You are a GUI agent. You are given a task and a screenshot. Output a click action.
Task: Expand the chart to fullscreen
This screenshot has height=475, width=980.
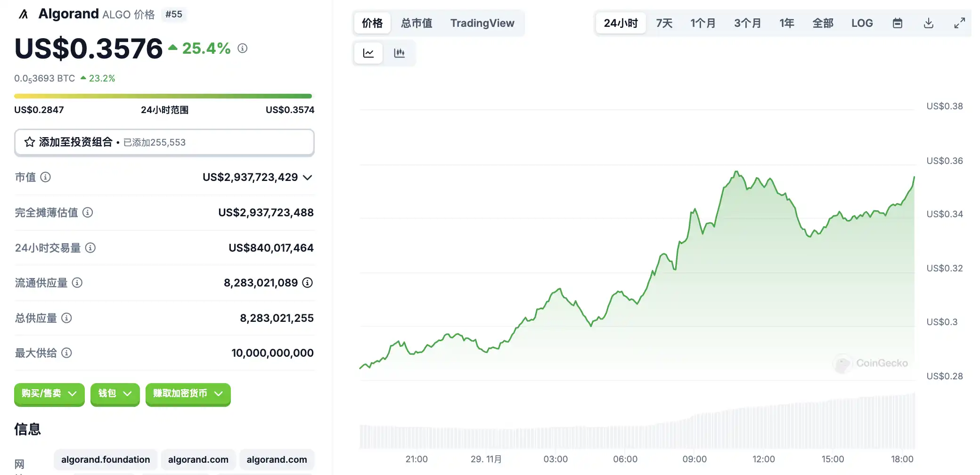tap(959, 23)
